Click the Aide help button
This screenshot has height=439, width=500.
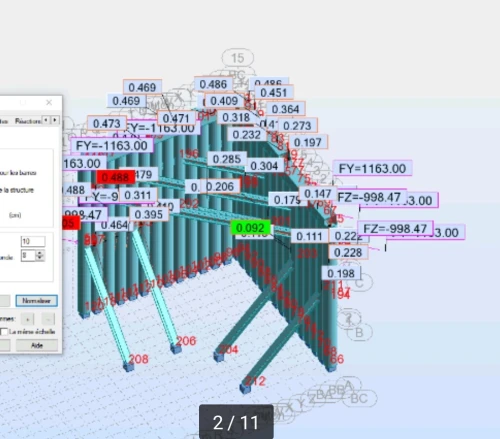point(37,345)
